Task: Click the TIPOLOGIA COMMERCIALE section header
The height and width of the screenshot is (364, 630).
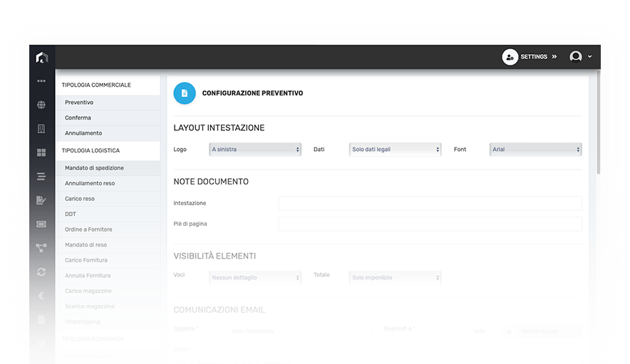Action: point(96,85)
